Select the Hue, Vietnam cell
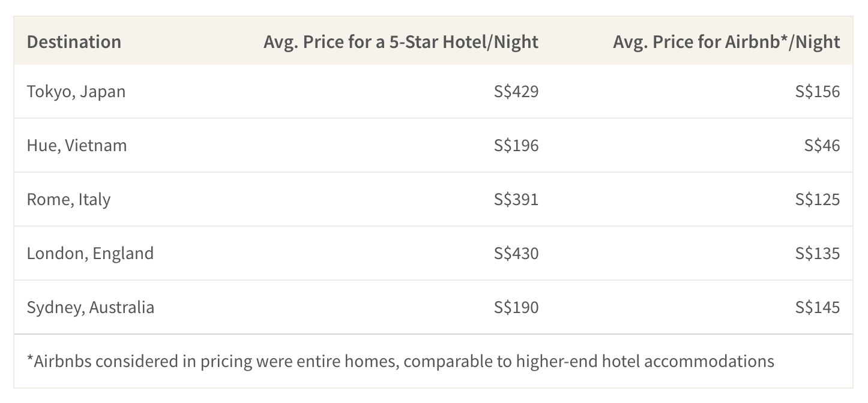 point(77,146)
